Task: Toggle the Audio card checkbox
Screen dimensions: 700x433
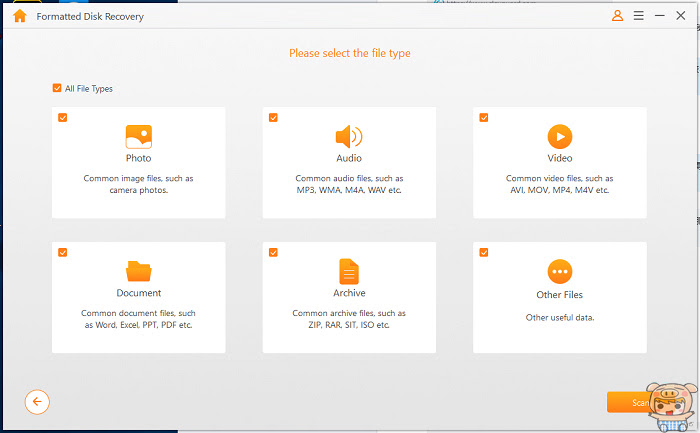Action: click(273, 117)
